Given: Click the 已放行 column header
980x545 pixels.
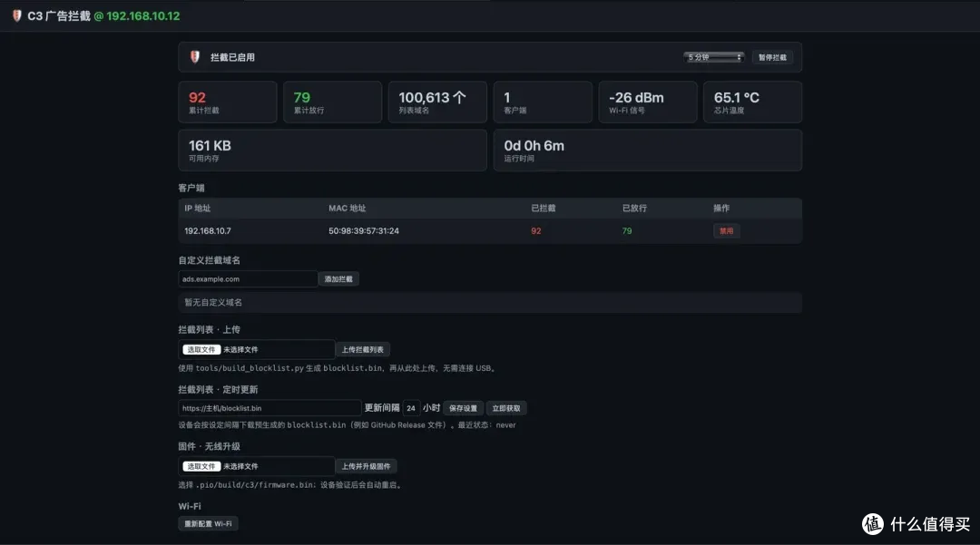Looking at the screenshot, I should [x=634, y=209].
